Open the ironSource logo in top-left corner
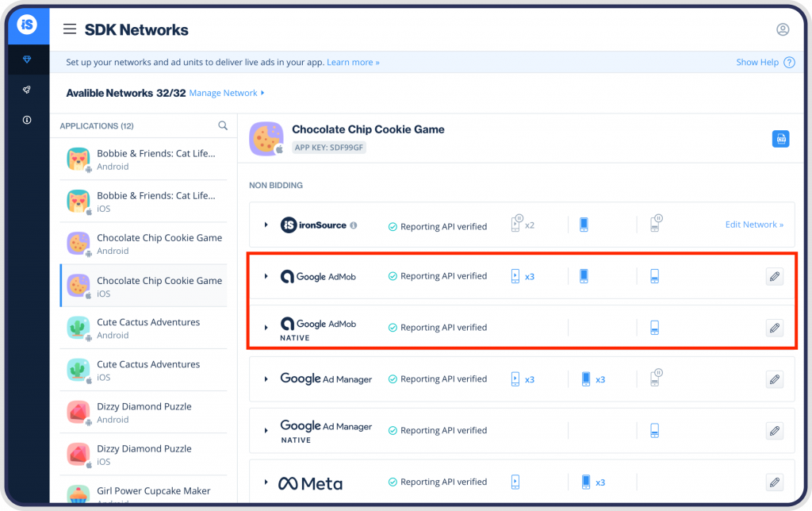Viewport: 812px width, 511px height. click(27, 25)
